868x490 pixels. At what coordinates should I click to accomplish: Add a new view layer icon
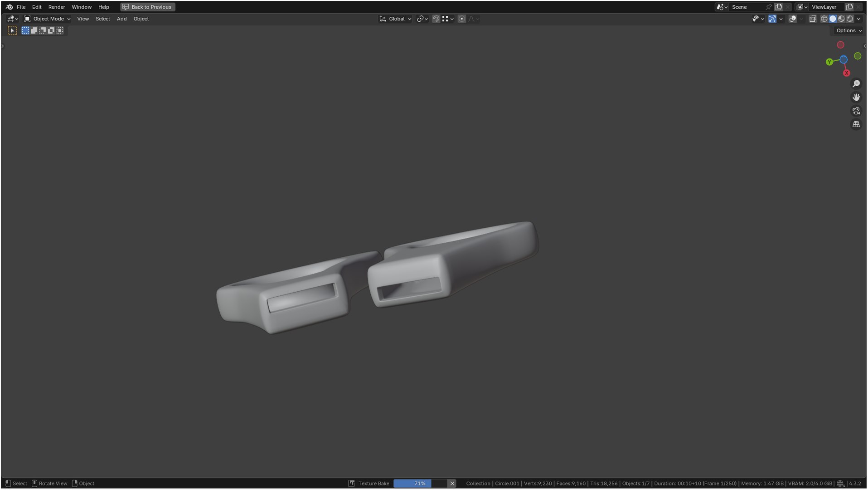click(849, 7)
